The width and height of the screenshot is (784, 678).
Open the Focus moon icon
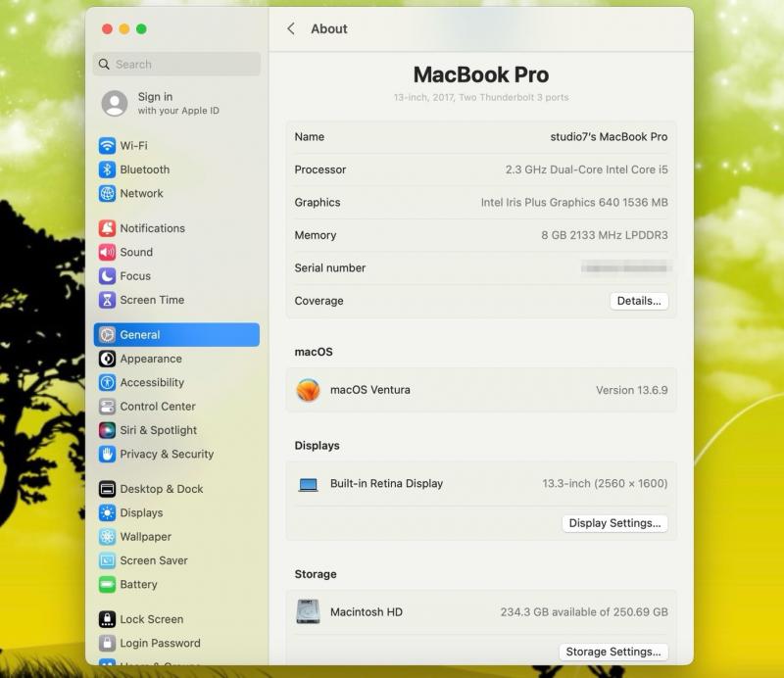click(107, 276)
